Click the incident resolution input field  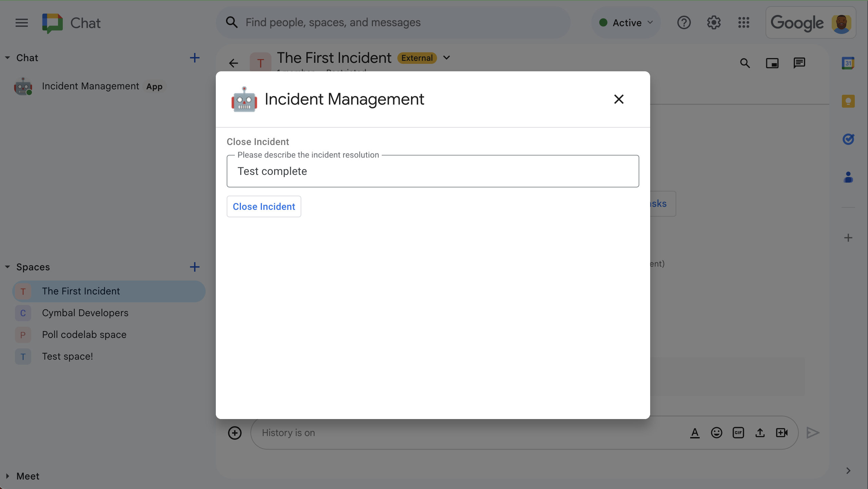coord(433,171)
